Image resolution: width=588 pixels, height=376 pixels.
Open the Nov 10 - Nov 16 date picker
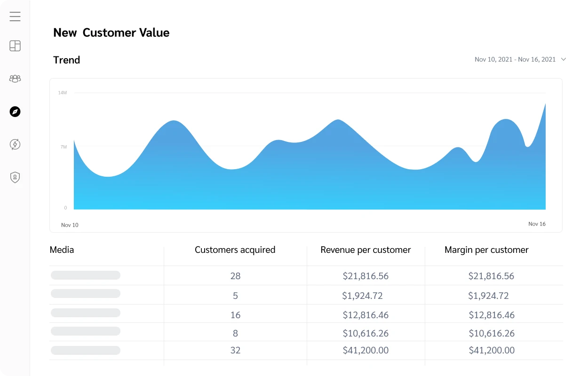pos(516,59)
